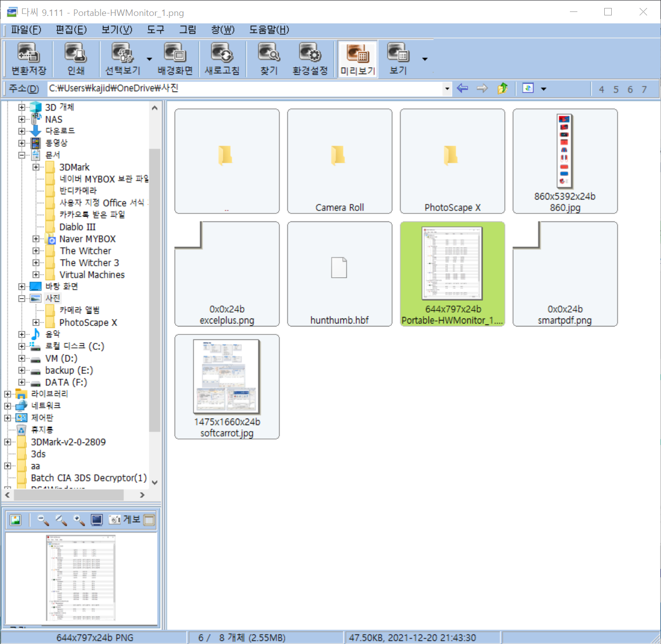661x644 pixels.
Task: Select the 로컬 디스크 (C:) drive
Action: tap(75, 346)
